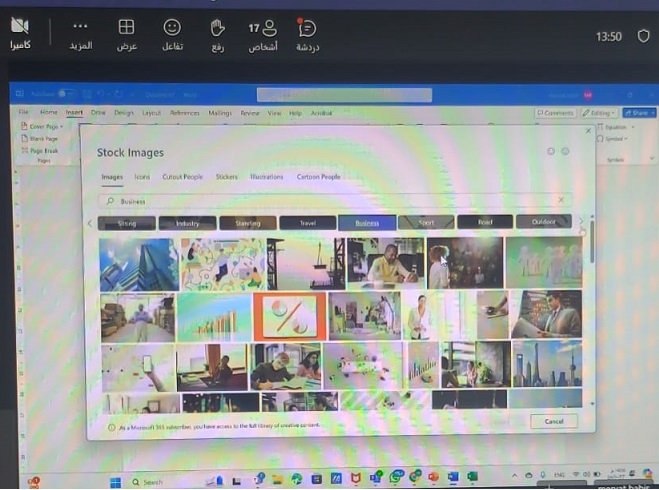This screenshot has width=659, height=490.
Task: Pick the blue skyscraper image thumbnail
Action: [x=137, y=264]
